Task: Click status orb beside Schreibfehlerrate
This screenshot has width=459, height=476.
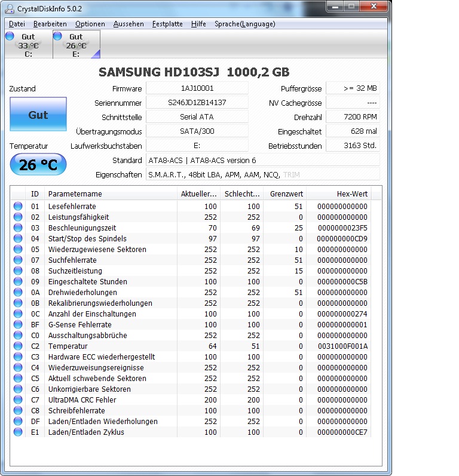Action: pyautogui.click(x=18, y=410)
